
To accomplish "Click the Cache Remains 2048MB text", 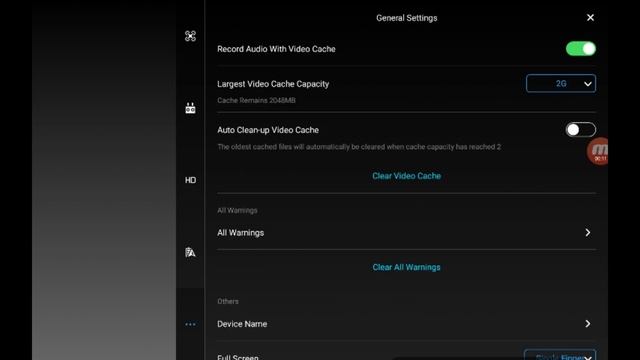I will point(256,100).
